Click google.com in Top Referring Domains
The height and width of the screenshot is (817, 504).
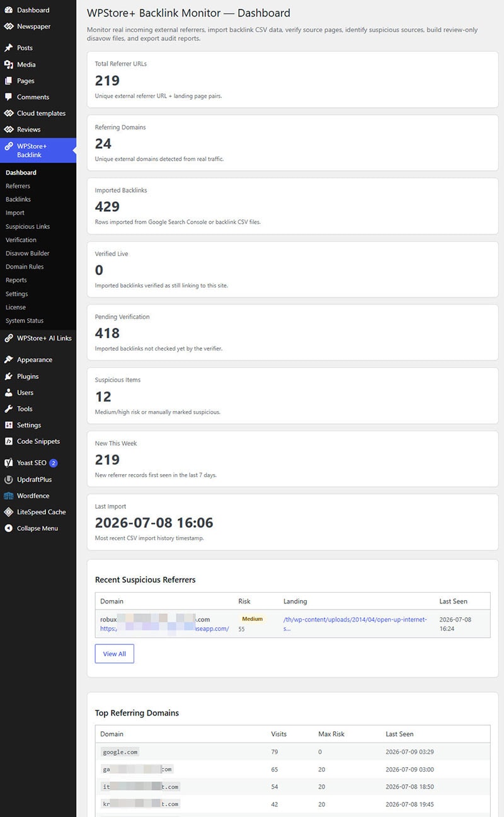(x=120, y=751)
